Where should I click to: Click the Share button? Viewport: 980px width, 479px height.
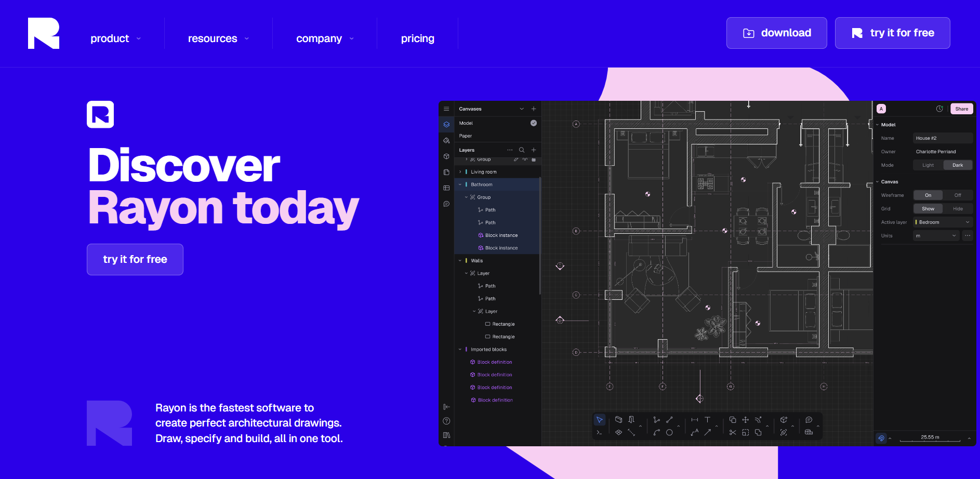click(962, 109)
